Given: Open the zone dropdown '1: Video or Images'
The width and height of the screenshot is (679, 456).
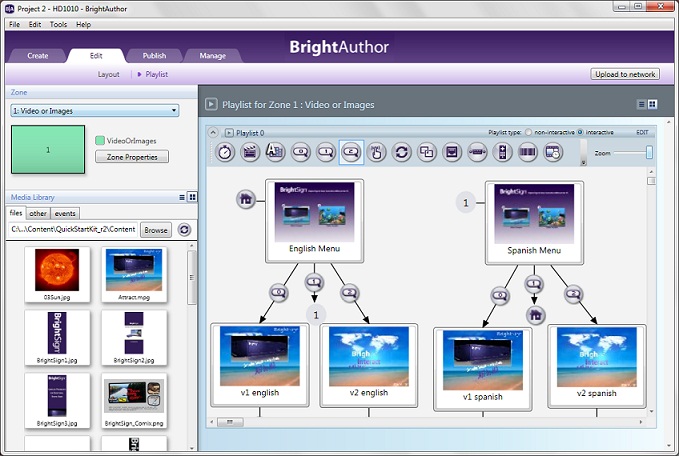Looking at the screenshot, I should [95, 110].
